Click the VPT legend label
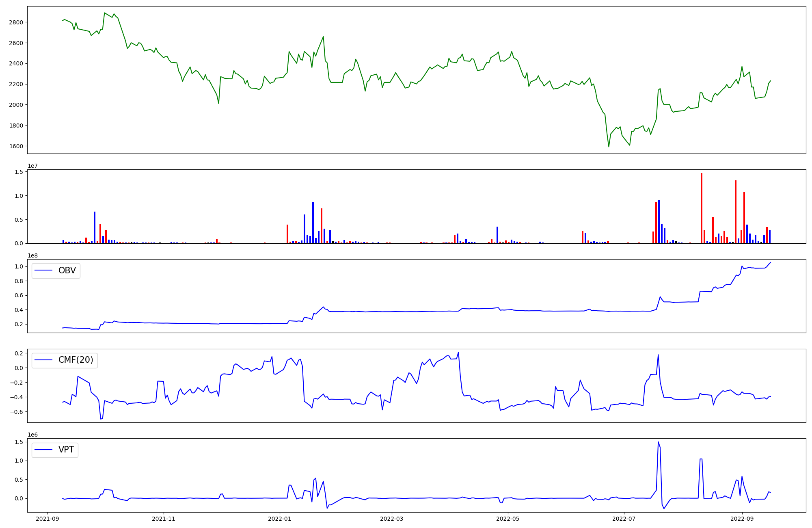Image resolution: width=812 pixels, height=528 pixels. (66, 450)
